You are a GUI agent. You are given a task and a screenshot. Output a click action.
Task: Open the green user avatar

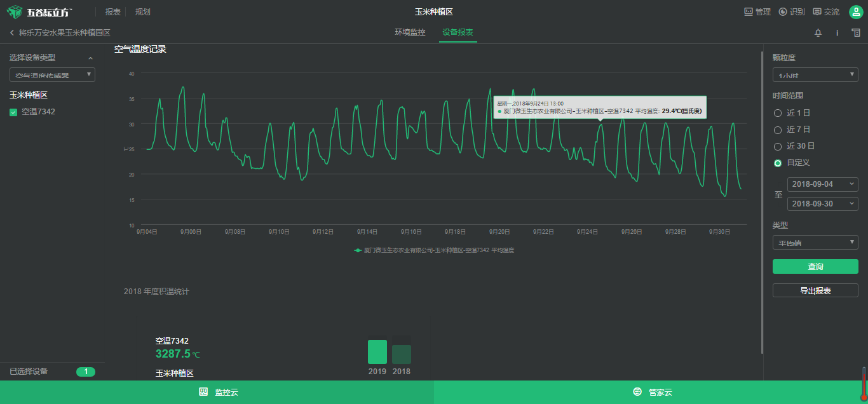pos(856,12)
